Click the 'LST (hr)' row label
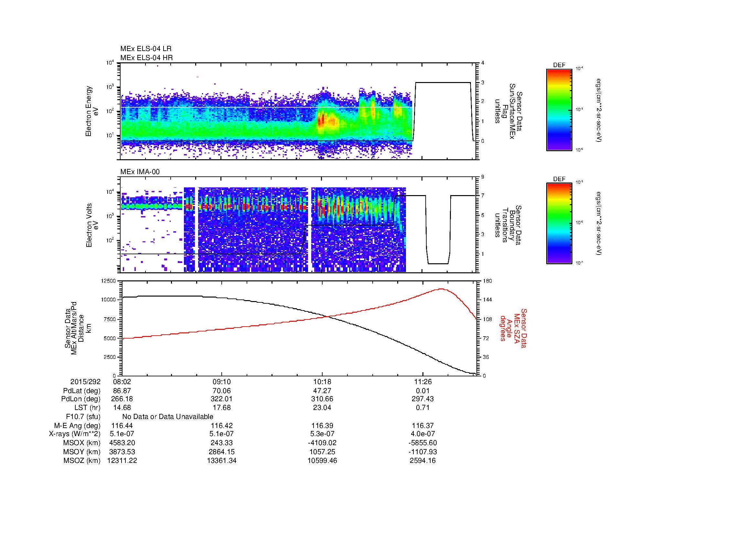This screenshot has height=534, width=756. 87,408
